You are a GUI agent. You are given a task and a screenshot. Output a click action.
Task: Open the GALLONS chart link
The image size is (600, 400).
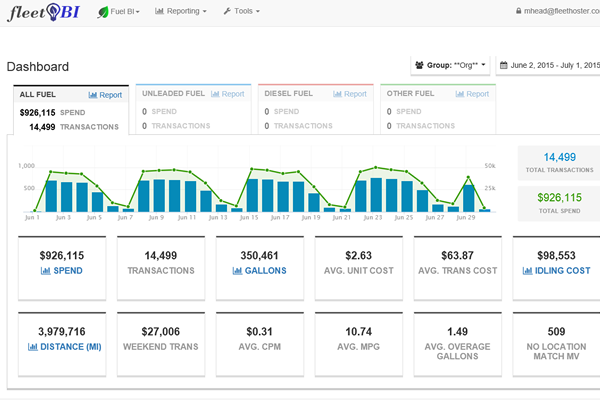[x=259, y=271]
